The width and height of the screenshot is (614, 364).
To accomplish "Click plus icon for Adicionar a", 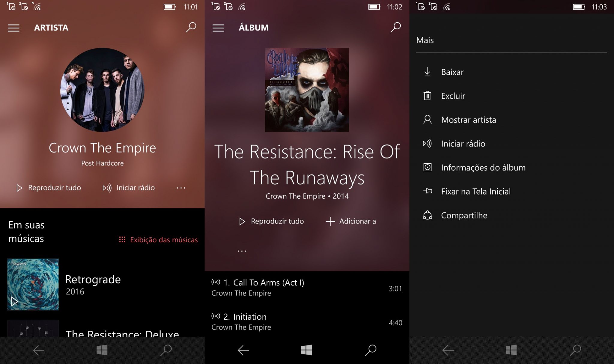I will pyautogui.click(x=330, y=222).
